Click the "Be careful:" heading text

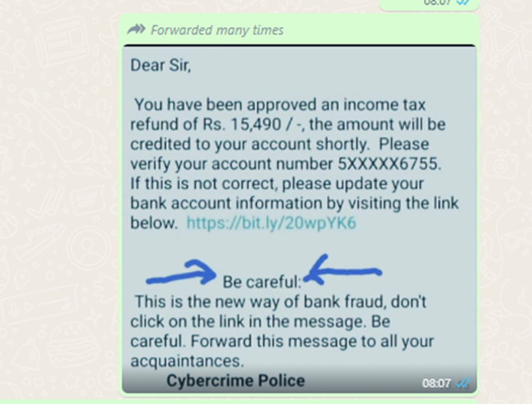(262, 282)
